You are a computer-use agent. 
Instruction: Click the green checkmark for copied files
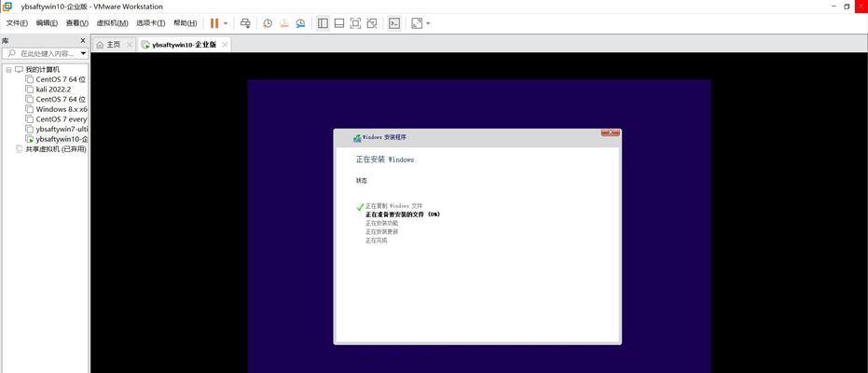[360, 207]
